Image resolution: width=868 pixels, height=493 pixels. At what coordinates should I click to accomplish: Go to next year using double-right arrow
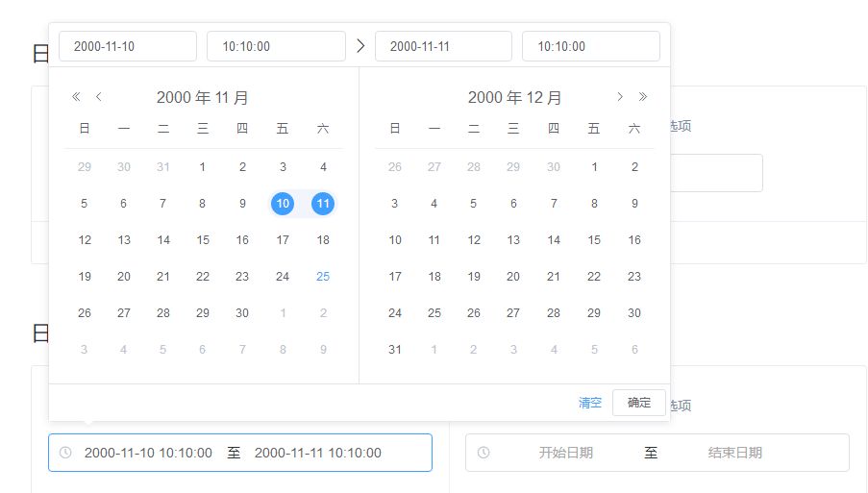pyautogui.click(x=643, y=97)
